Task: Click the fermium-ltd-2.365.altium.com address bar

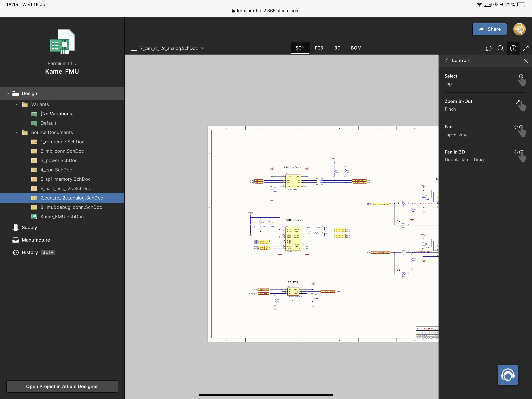Action: [x=266, y=11]
